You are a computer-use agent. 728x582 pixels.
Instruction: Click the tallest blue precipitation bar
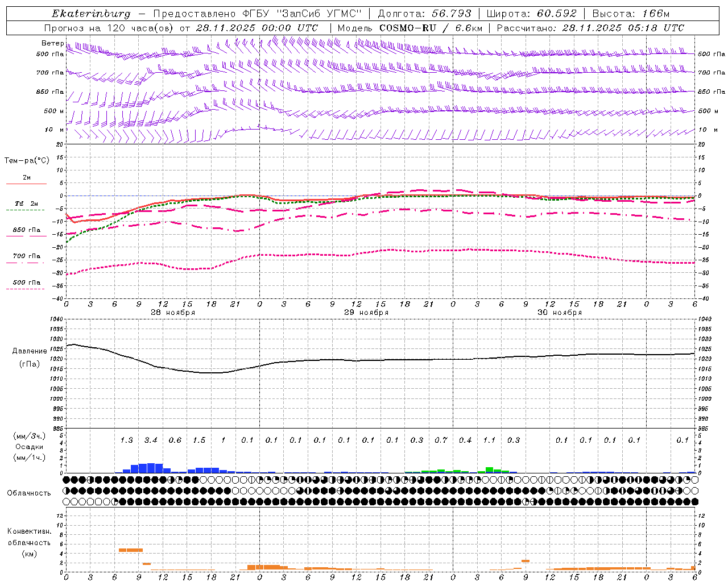pyautogui.click(x=151, y=468)
